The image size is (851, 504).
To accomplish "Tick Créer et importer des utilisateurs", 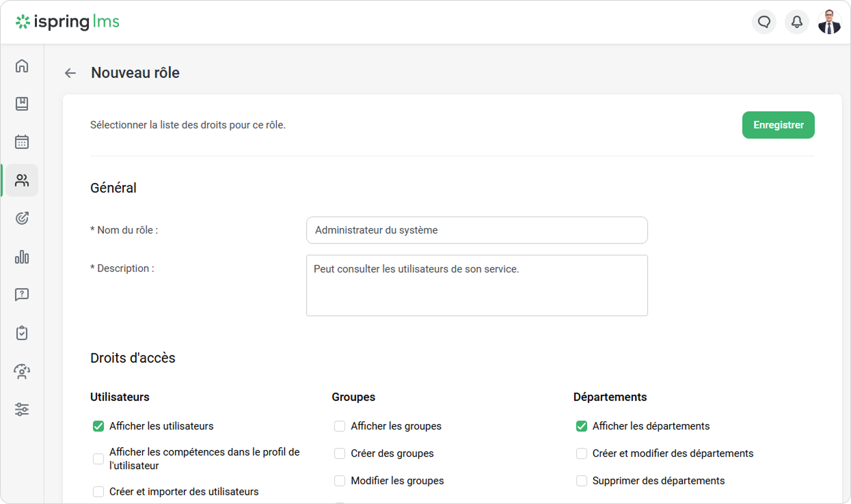I will [98, 492].
